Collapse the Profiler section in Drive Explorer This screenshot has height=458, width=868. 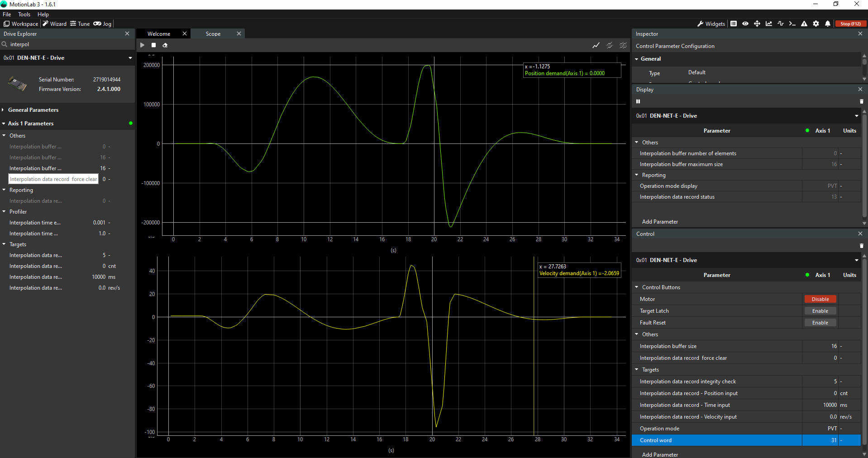click(x=4, y=212)
